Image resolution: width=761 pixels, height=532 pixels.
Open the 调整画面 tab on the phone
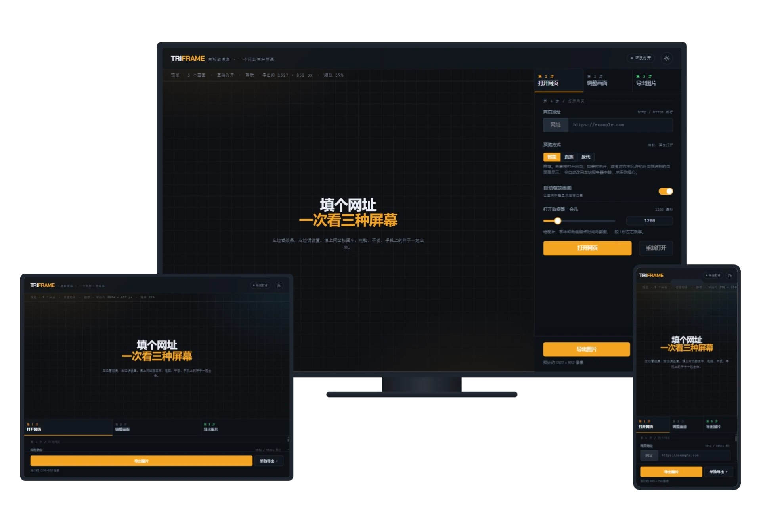[686, 424]
